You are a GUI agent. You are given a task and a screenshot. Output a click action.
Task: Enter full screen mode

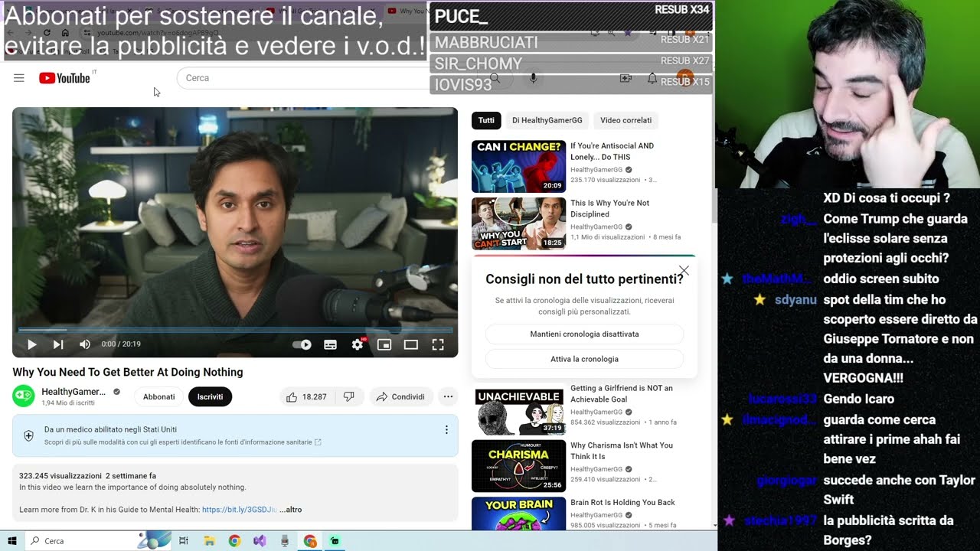[438, 344]
